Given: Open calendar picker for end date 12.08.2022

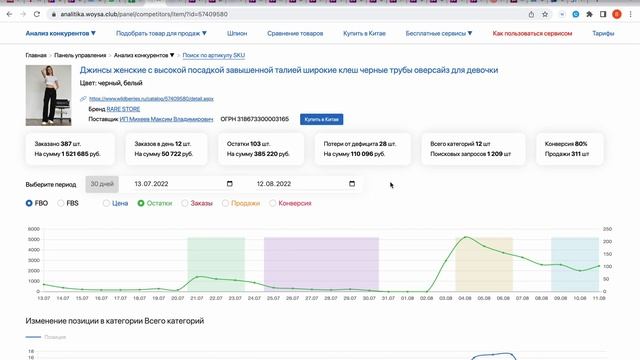Looking at the screenshot, I should pos(352,184).
